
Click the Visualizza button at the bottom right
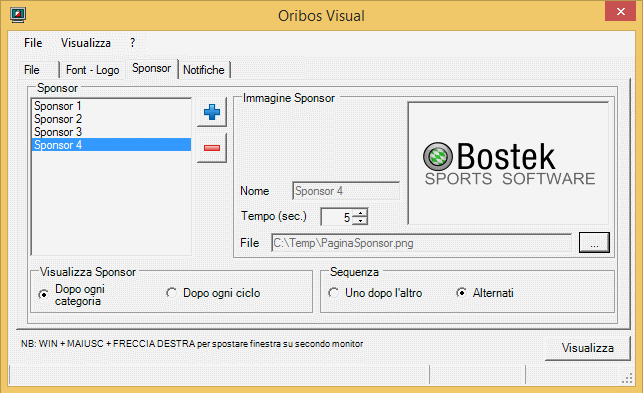tap(587, 348)
